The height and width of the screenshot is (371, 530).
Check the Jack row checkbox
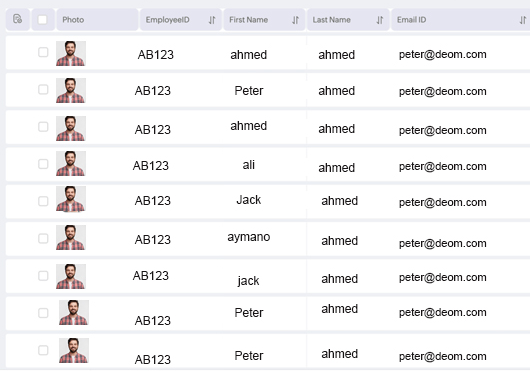click(x=43, y=201)
